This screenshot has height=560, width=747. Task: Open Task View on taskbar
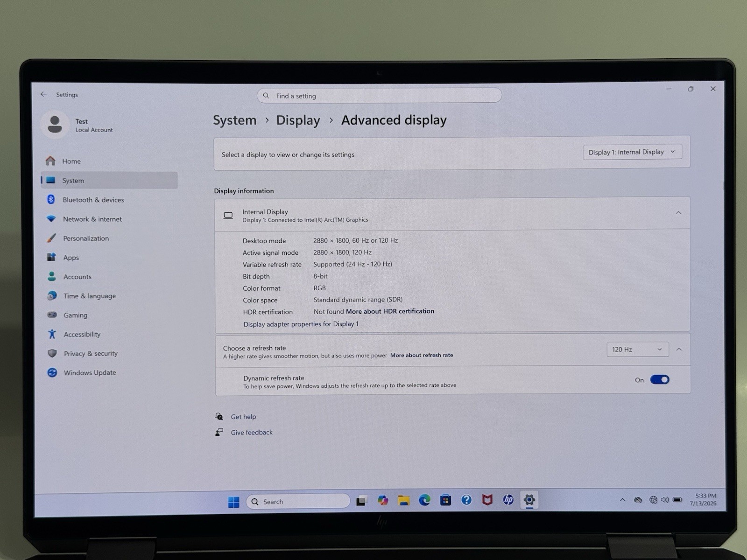[x=362, y=501]
